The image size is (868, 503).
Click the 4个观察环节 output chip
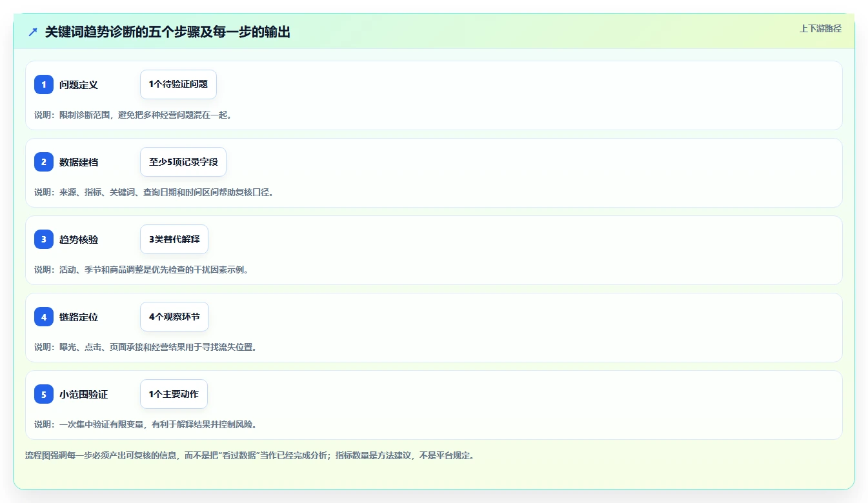[x=174, y=317]
